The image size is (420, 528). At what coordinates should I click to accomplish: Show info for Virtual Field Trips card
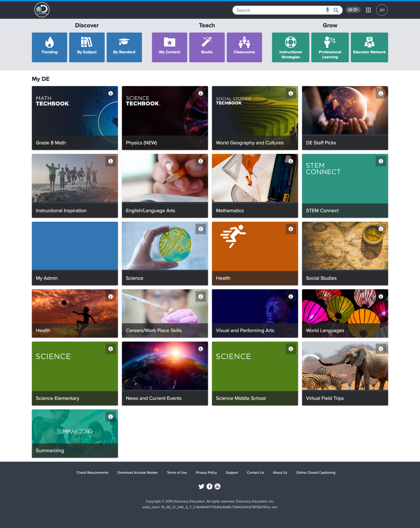[381, 349]
